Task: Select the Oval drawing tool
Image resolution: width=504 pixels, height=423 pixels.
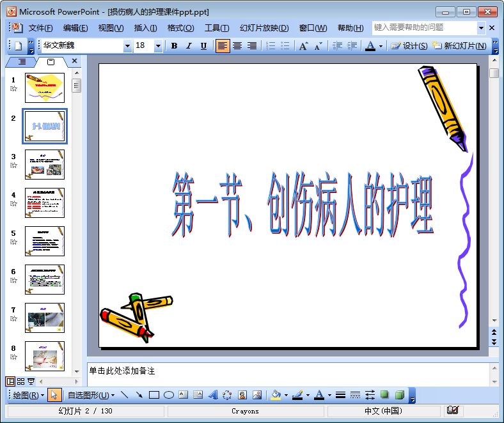Action: [x=169, y=395]
